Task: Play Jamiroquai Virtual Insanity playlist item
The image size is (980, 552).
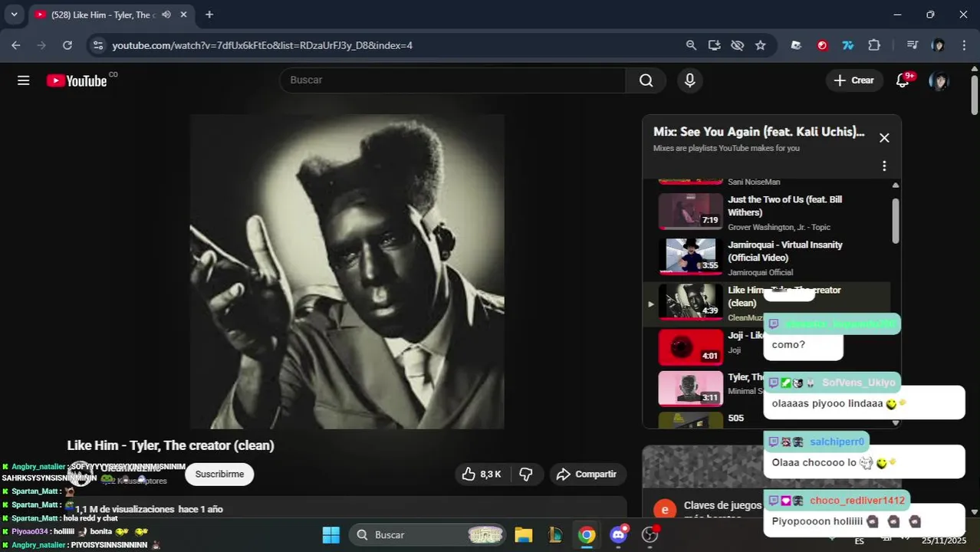Action: pyautogui.click(x=767, y=257)
